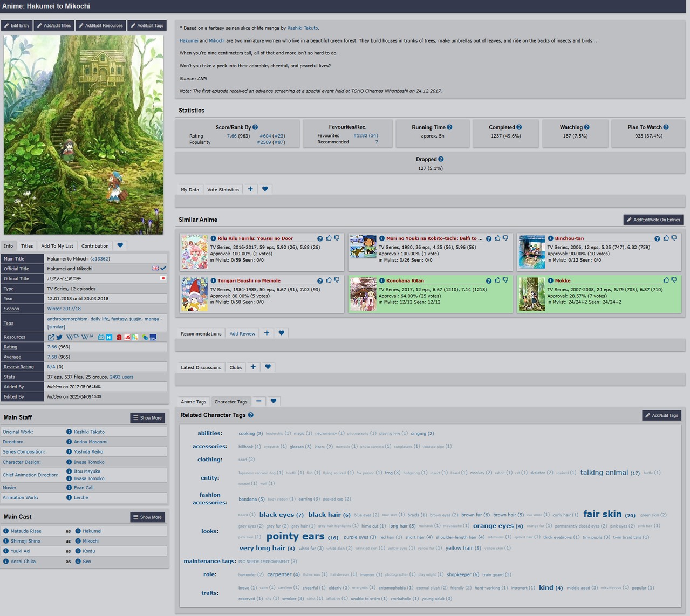Click help icon next to Plan To Watch

(666, 127)
